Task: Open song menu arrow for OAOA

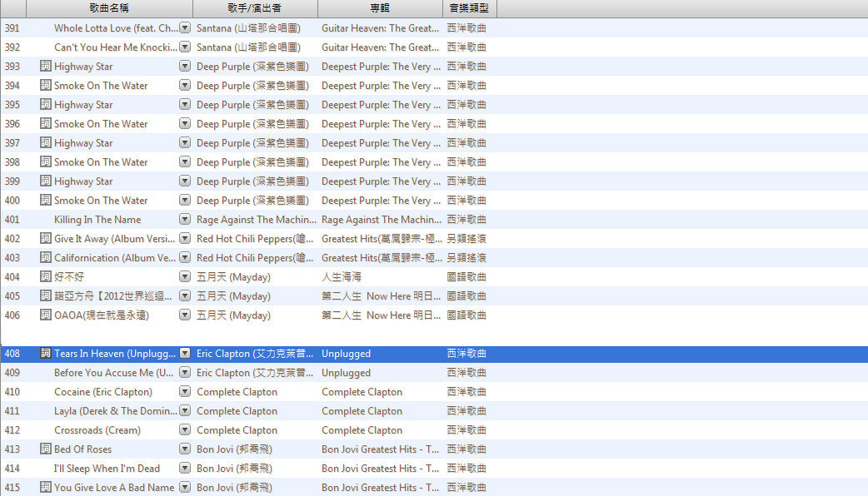Action: click(185, 315)
